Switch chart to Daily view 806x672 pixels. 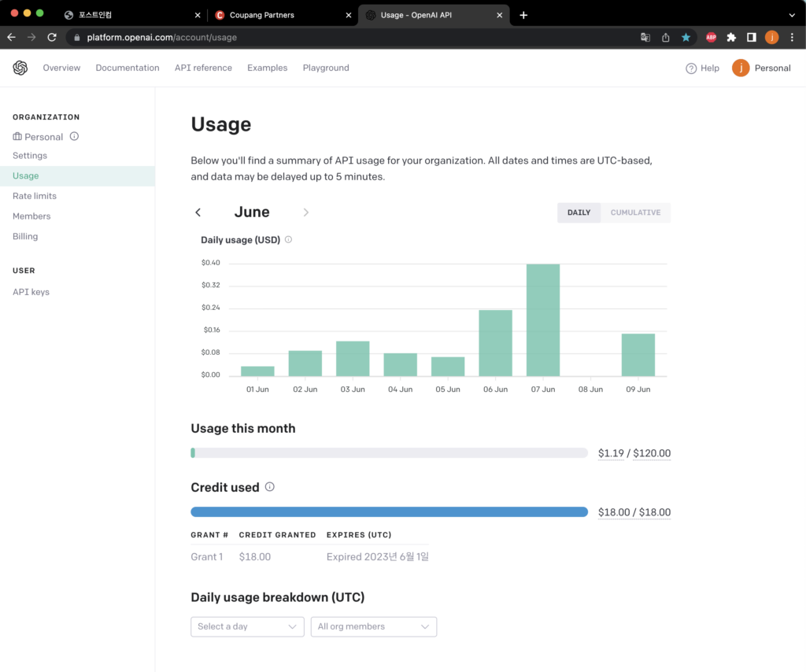(x=579, y=212)
